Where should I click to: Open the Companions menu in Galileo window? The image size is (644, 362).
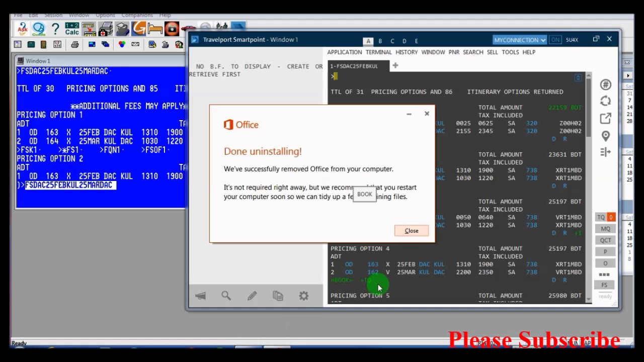[x=137, y=16]
